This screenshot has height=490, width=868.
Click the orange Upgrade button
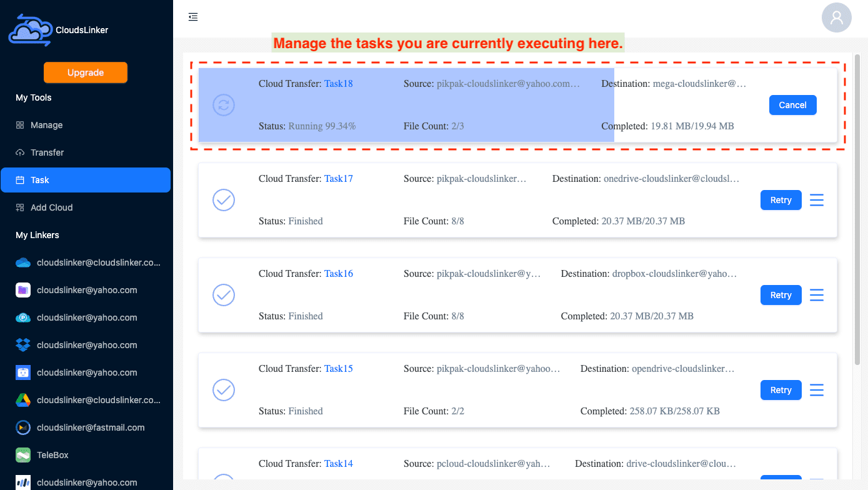(86, 72)
